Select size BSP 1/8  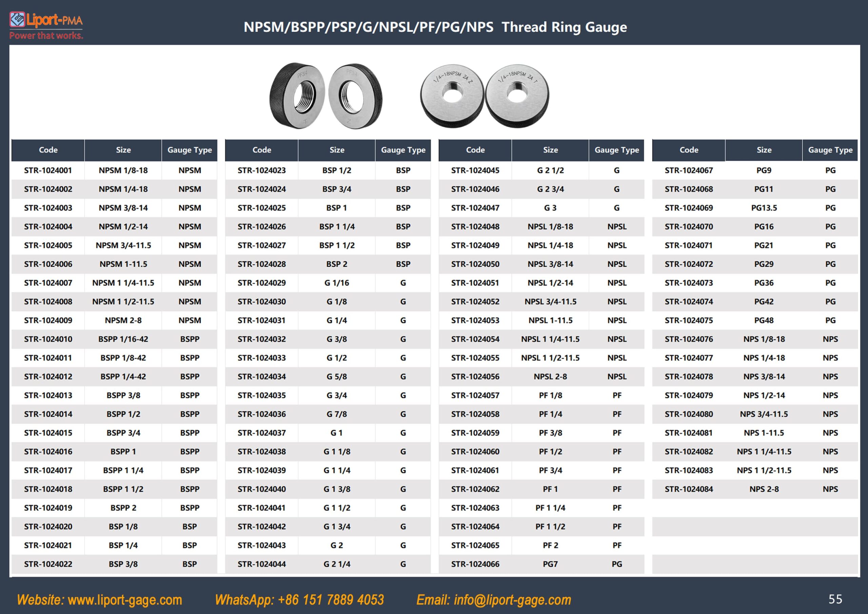tap(123, 526)
